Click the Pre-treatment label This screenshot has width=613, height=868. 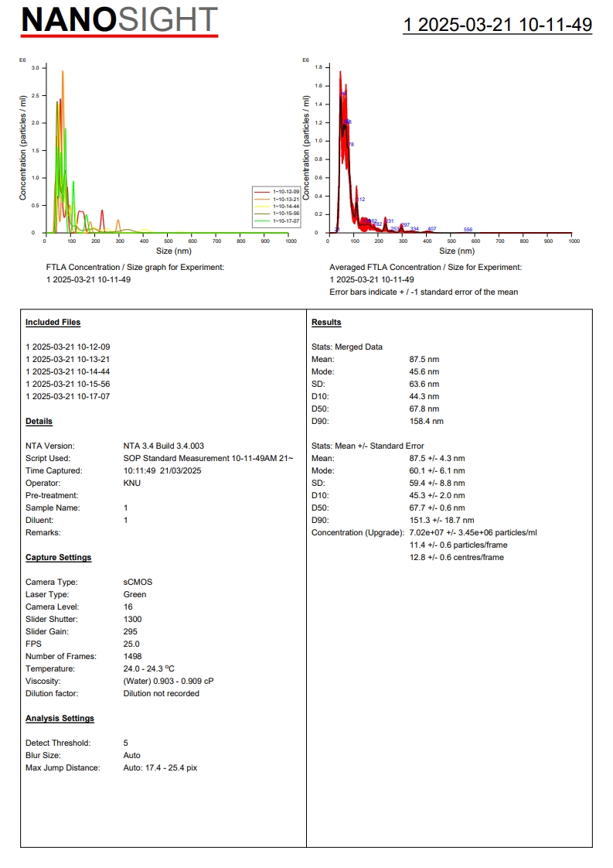tap(52, 495)
